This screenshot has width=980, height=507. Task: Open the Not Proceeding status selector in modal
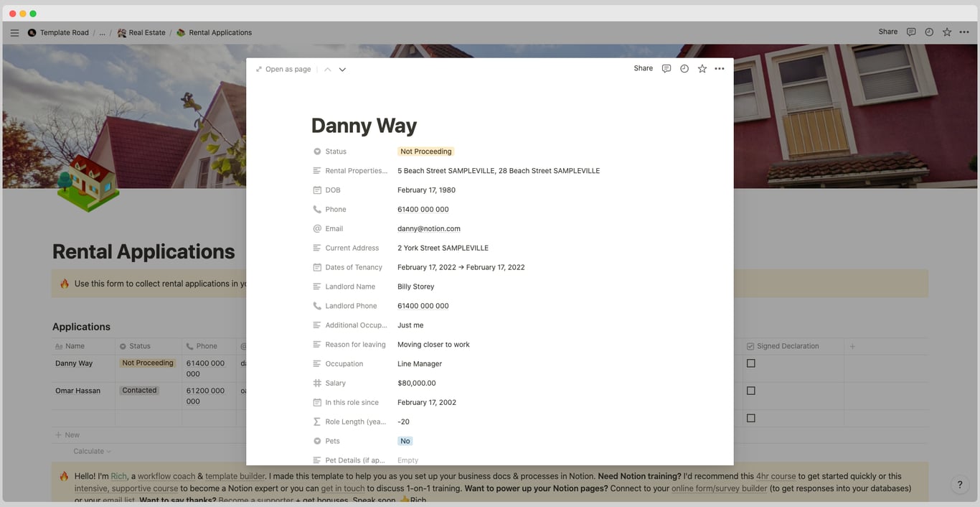point(426,152)
